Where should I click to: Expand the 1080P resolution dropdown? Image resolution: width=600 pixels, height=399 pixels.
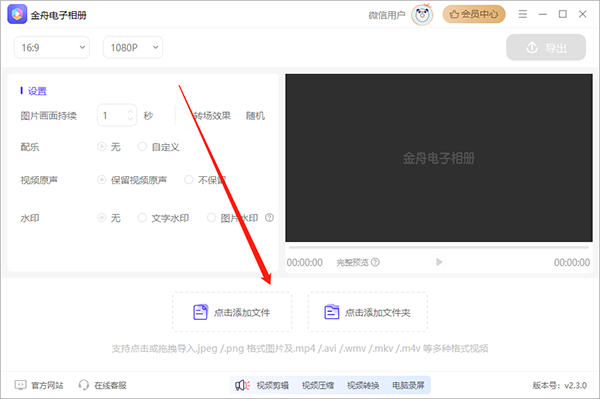pos(133,47)
